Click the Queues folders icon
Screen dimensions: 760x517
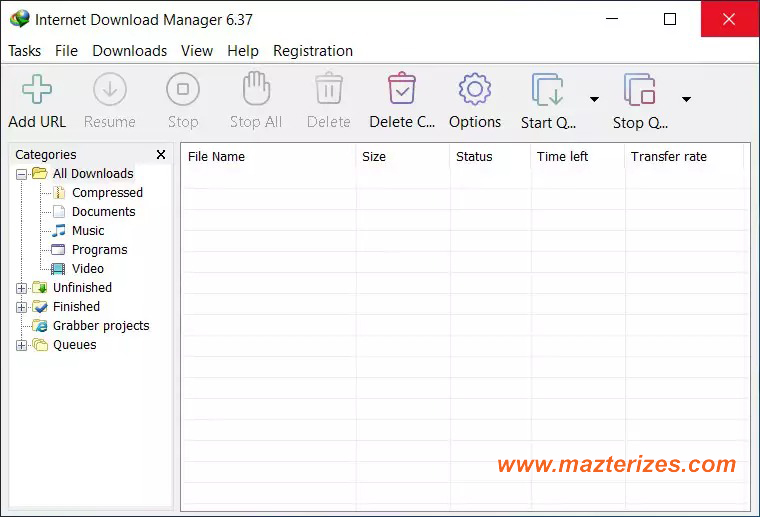pyautogui.click(x=40, y=345)
